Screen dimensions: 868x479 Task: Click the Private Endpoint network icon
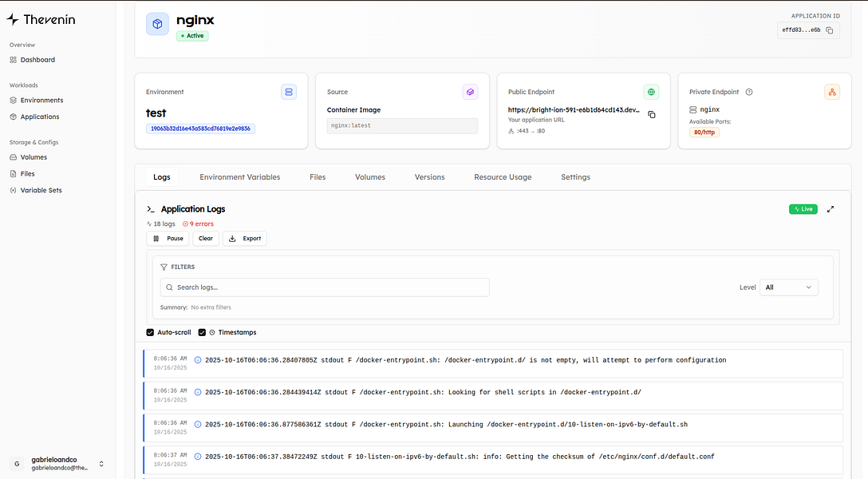pyautogui.click(x=832, y=92)
